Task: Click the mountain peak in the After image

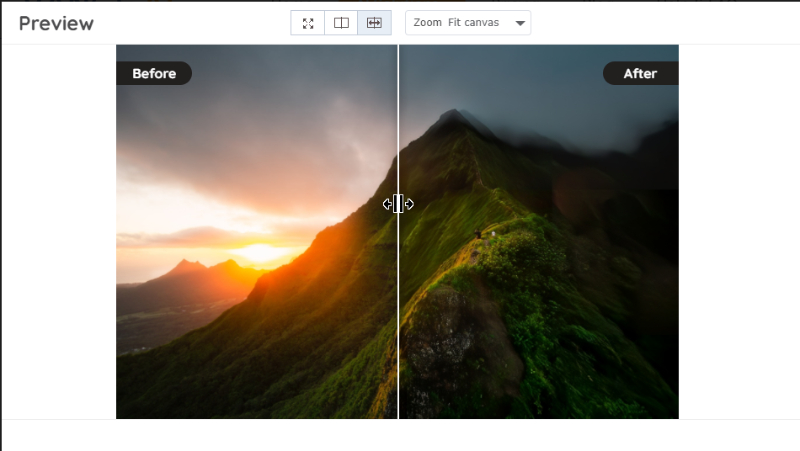Action: coord(453,115)
